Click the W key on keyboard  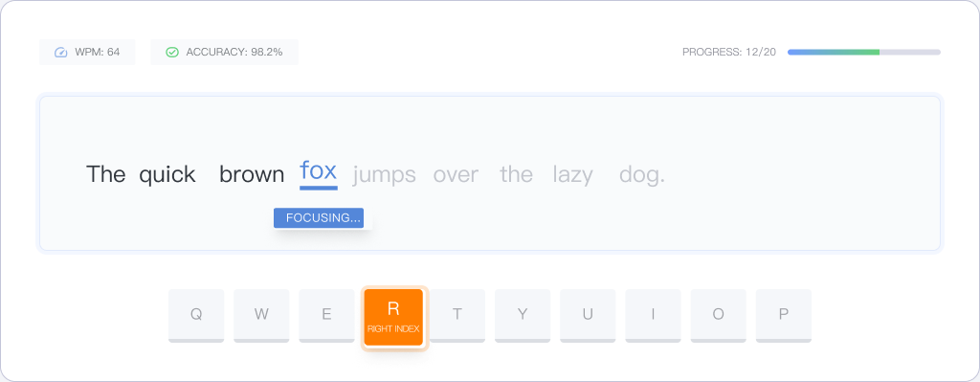(261, 315)
